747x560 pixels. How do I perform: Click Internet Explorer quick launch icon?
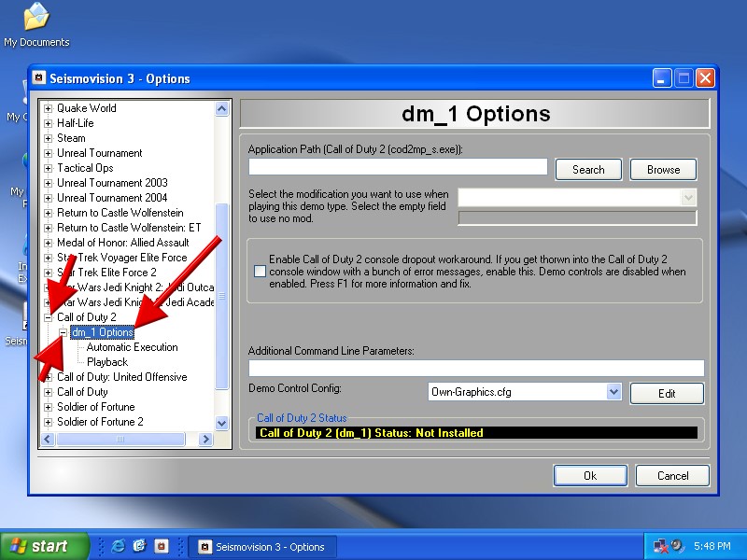(118, 546)
